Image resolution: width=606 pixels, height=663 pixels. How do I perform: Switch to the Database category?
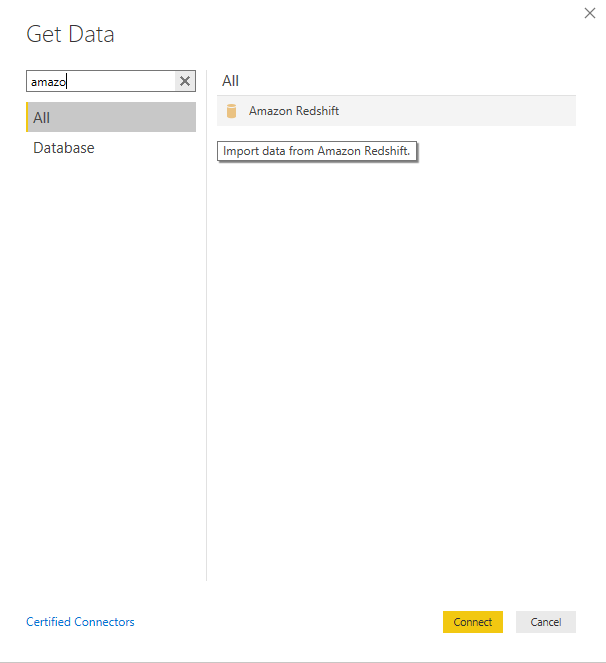pyautogui.click(x=64, y=148)
